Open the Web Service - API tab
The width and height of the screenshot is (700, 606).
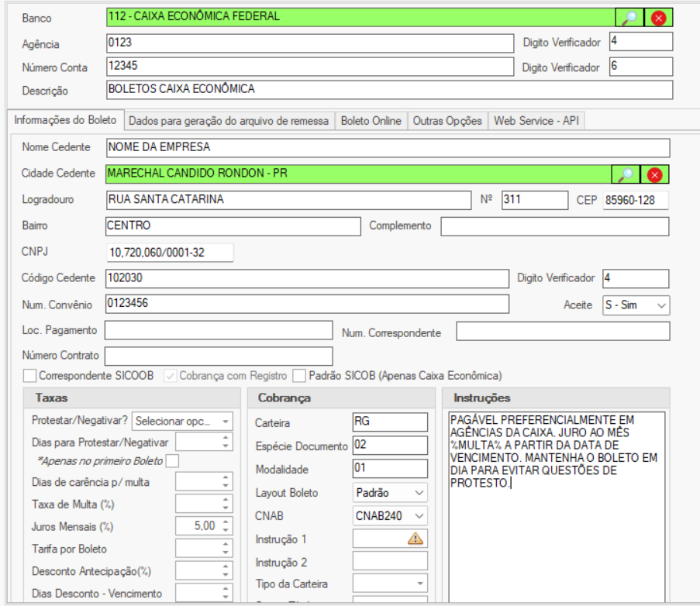[x=537, y=121]
